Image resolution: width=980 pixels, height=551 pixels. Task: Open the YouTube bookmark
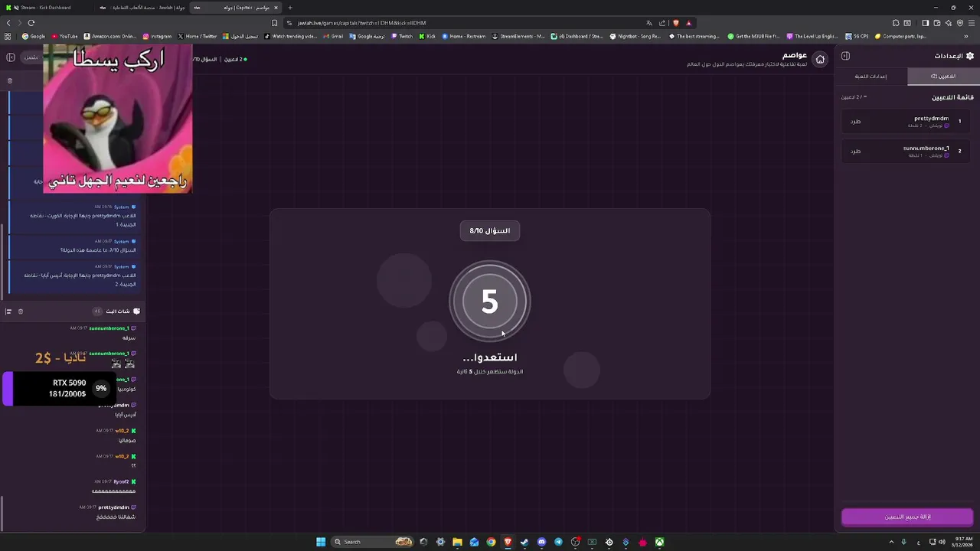(x=64, y=36)
